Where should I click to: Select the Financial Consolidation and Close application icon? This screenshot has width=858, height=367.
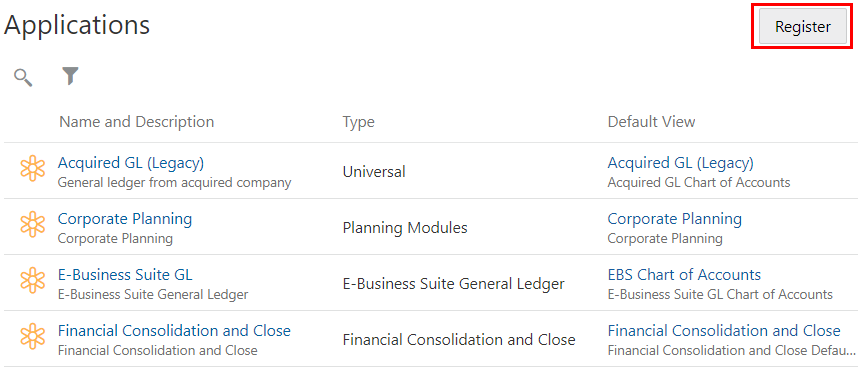(33, 336)
